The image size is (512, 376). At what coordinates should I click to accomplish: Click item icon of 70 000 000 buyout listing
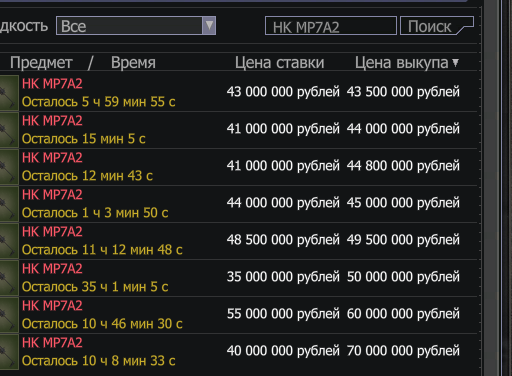tap(9, 351)
